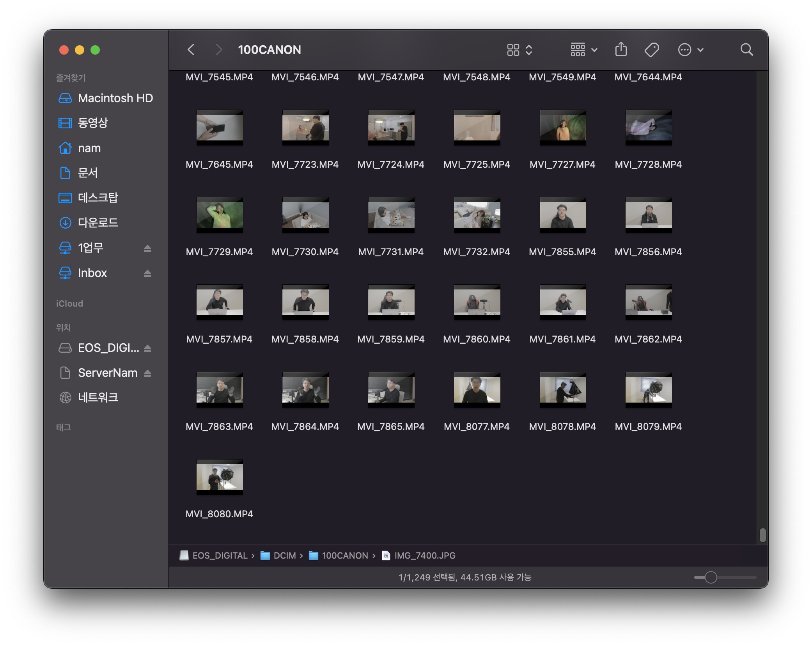The height and width of the screenshot is (646, 812).
Task: Click the vertical scrollbar thumb
Action: click(x=762, y=535)
